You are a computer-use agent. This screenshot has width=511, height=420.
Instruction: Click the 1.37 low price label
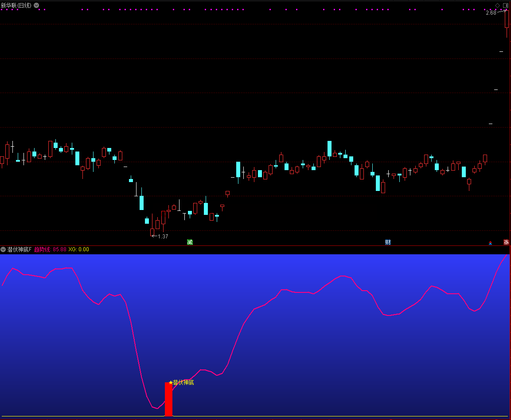[163, 237]
